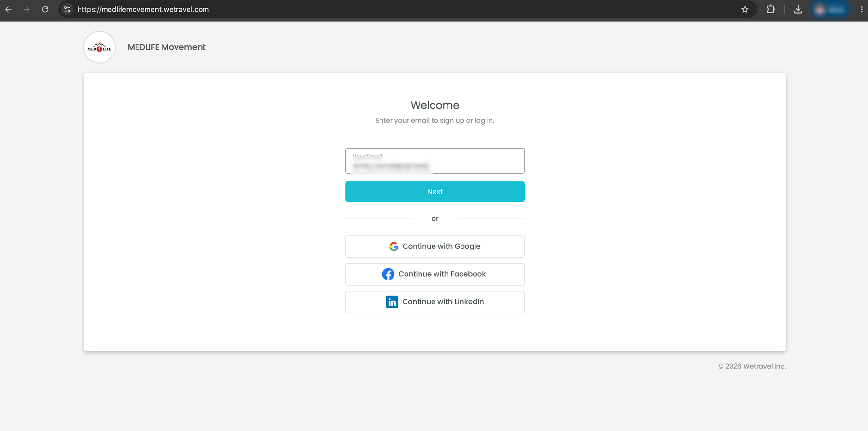Click the MEDLIFE circular logo
The image size is (868, 431).
[x=99, y=47]
